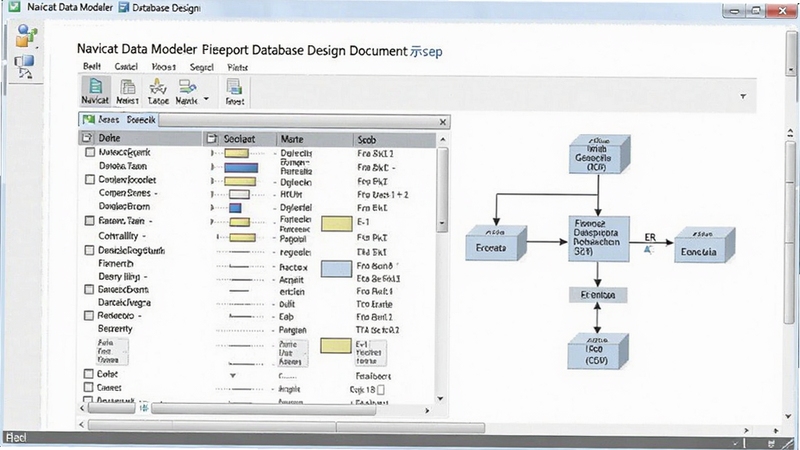The width and height of the screenshot is (800, 450).
Task: Open the Castel menu
Action: [126, 66]
